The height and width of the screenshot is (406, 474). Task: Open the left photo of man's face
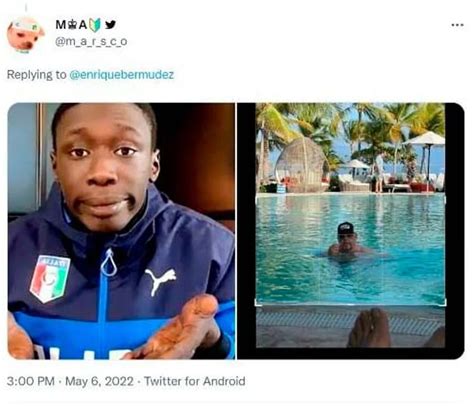click(121, 231)
